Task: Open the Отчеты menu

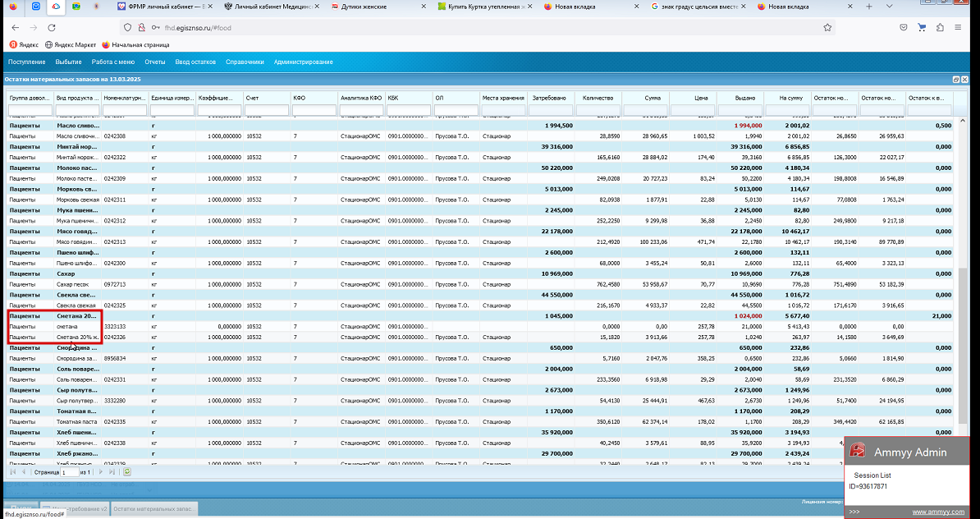Action: click(155, 62)
